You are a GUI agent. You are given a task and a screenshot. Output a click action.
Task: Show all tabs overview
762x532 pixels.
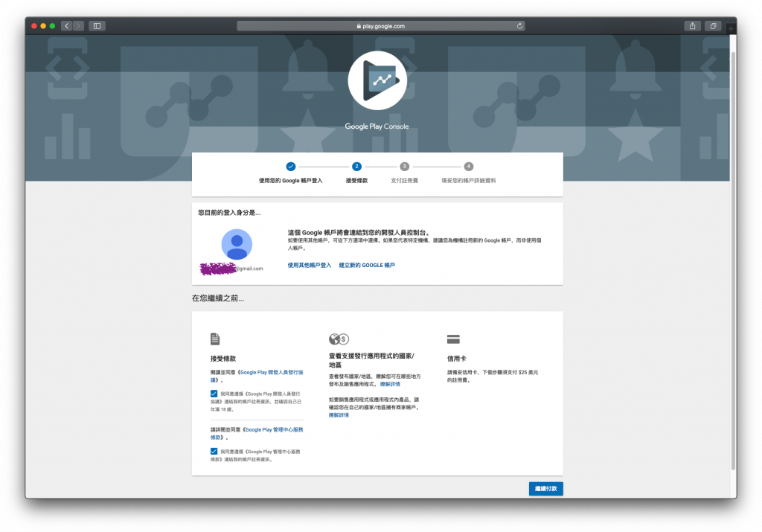point(713,26)
